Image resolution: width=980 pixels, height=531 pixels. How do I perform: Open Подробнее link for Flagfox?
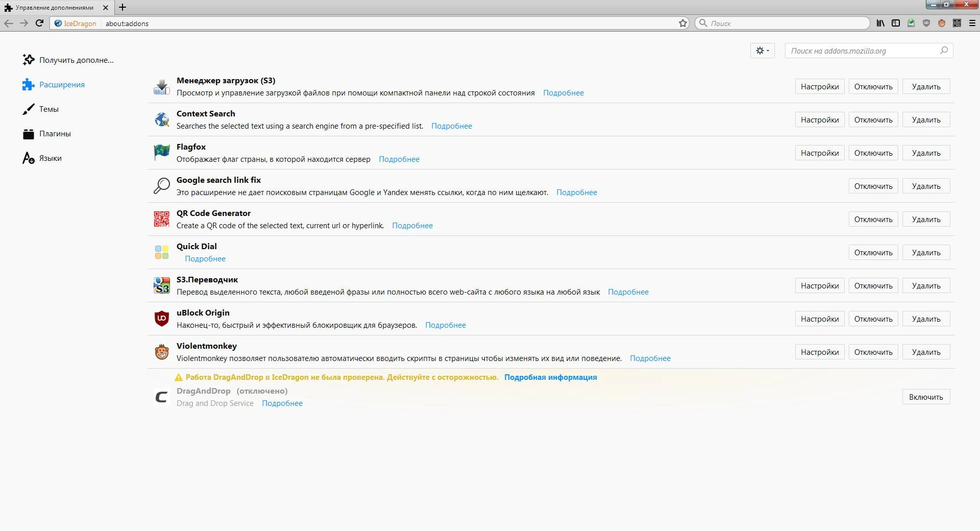click(x=399, y=159)
